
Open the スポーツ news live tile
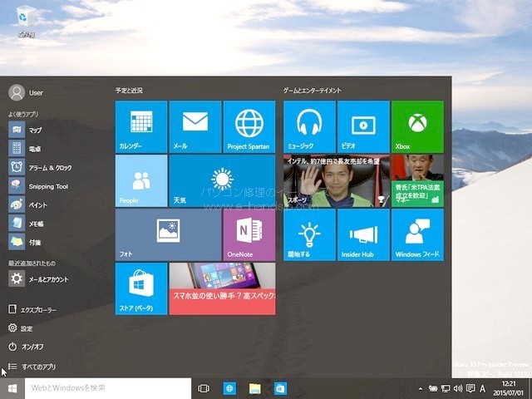tap(337, 180)
